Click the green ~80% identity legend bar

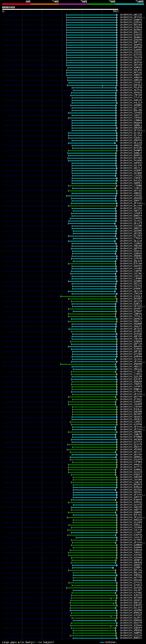pos(101,4)
